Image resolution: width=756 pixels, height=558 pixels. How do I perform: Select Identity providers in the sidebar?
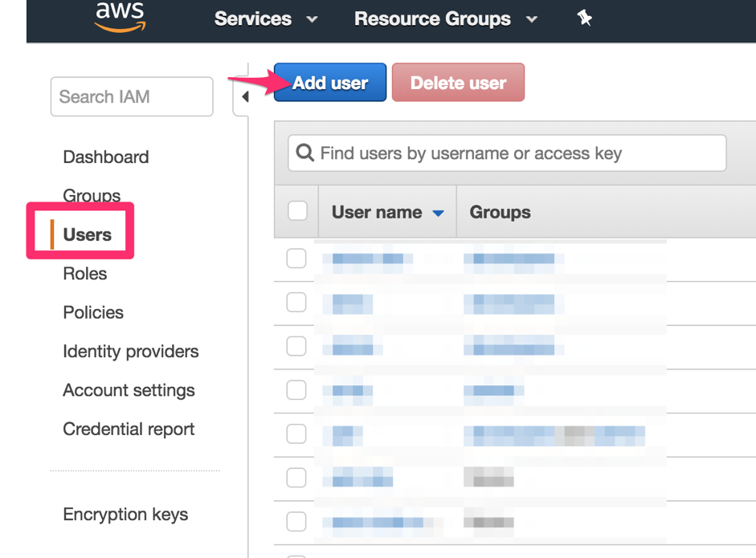click(x=130, y=352)
